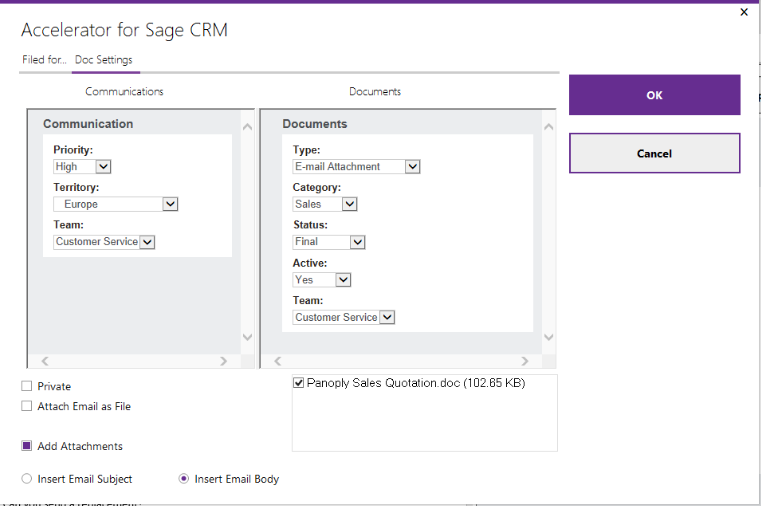Select Insert Email Subject radio button
761x506 pixels.
27,479
